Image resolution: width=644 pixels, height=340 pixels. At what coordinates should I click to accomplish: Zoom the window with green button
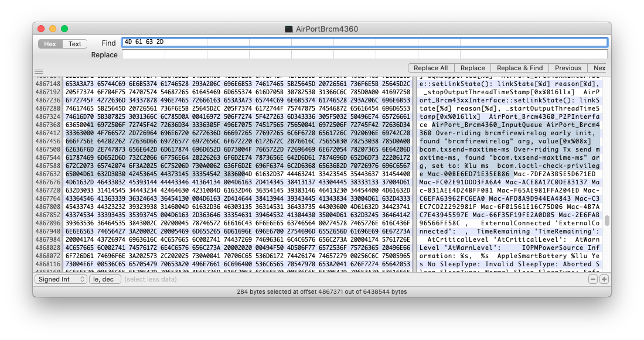(x=64, y=29)
